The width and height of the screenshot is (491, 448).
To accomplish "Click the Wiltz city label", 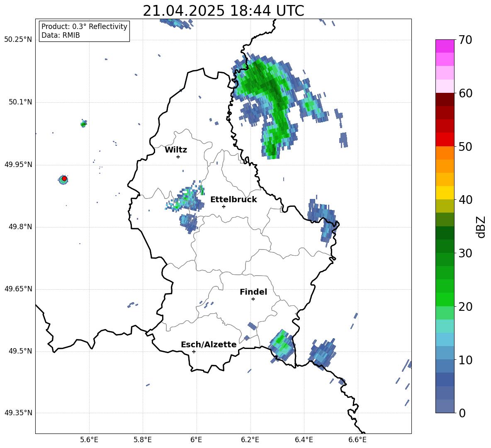I will 176,150.
